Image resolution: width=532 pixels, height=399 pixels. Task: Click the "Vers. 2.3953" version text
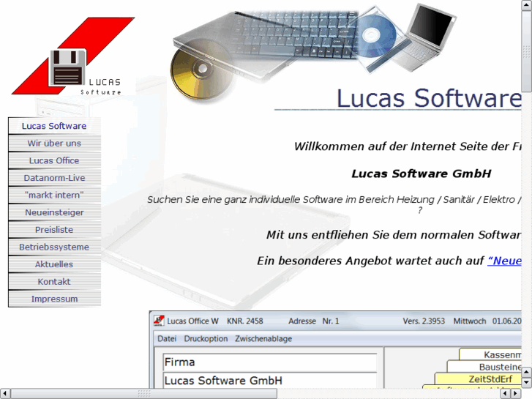[x=424, y=321]
